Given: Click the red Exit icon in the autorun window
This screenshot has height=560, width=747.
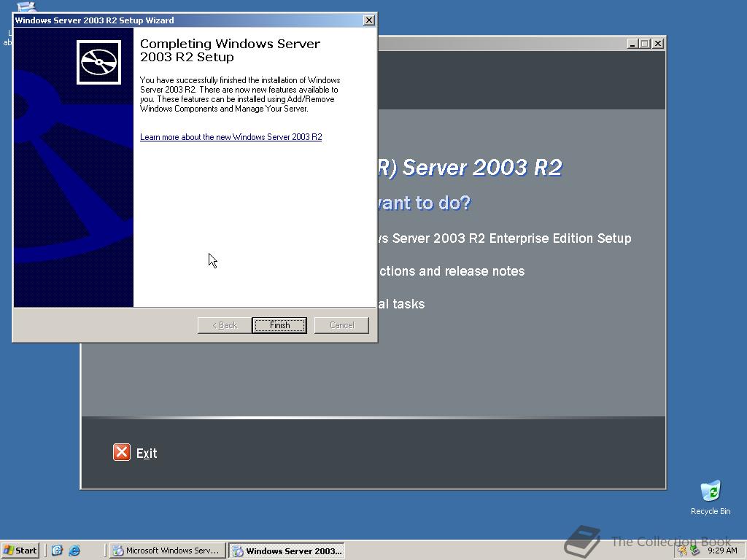Looking at the screenshot, I should [x=122, y=452].
